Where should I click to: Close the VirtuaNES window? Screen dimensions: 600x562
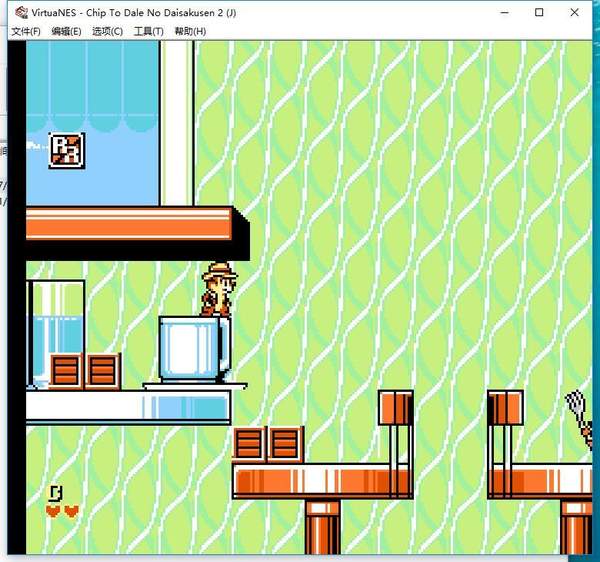pos(574,13)
